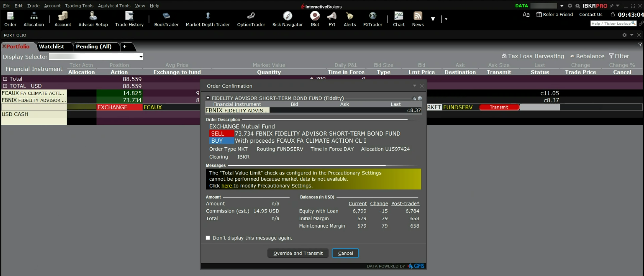The image size is (644, 276).
Task: Click the lock application icon
Action: click(x=613, y=14)
